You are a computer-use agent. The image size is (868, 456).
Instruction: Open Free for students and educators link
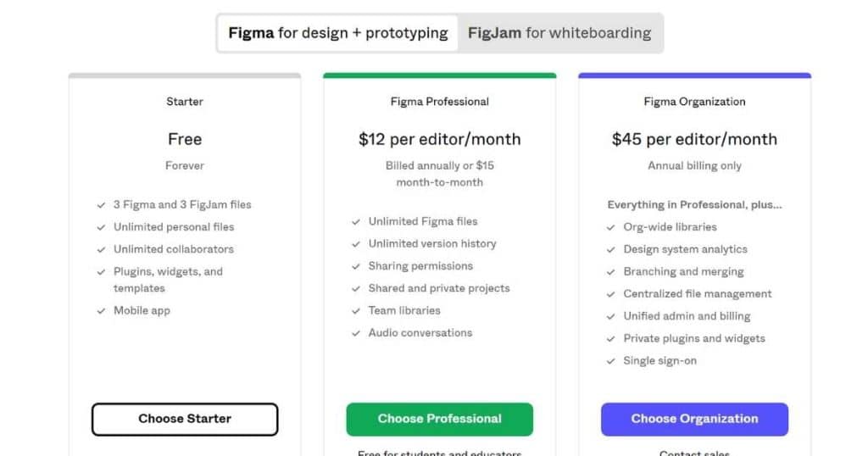click(440, 453)
